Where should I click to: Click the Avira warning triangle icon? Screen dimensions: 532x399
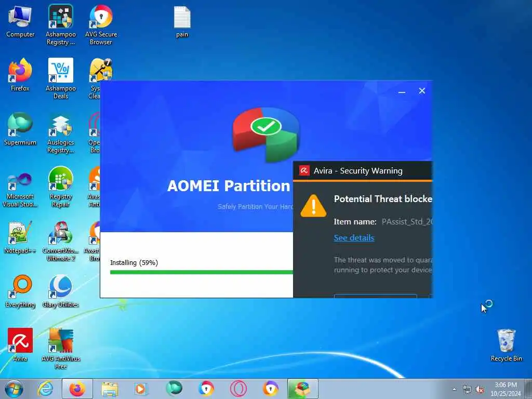pos(313,206)
